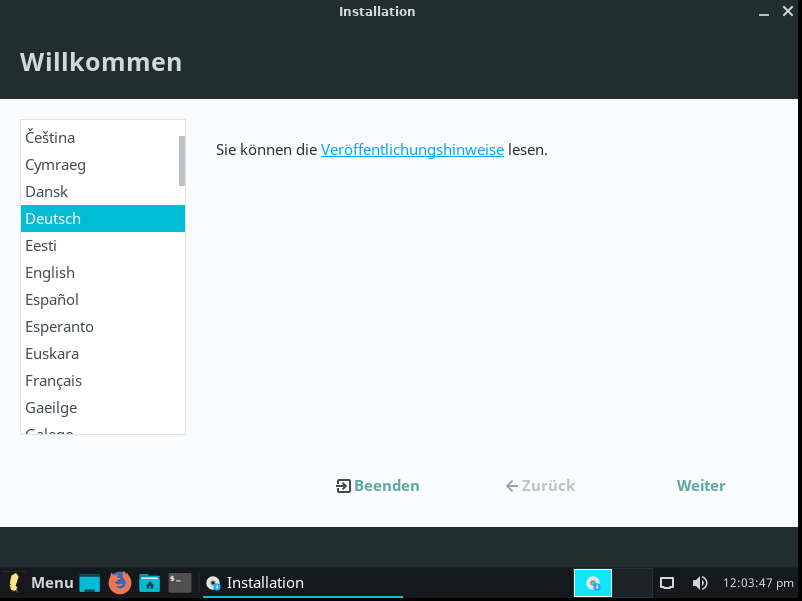Viewport: 802px width, 601px height.
Task: Open the Veröffentlichungshinweise link
Action: [412, 150]
